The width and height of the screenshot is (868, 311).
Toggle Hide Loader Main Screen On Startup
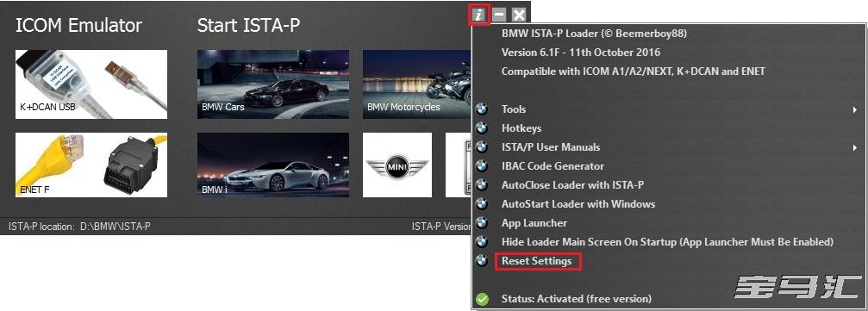[667, 242]
